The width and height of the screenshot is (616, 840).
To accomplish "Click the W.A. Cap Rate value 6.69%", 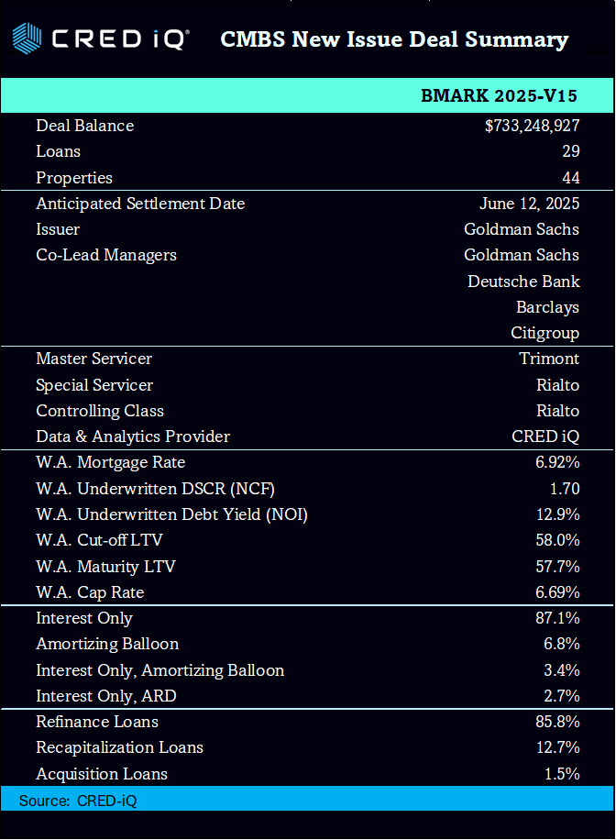I will pos(557,592).
